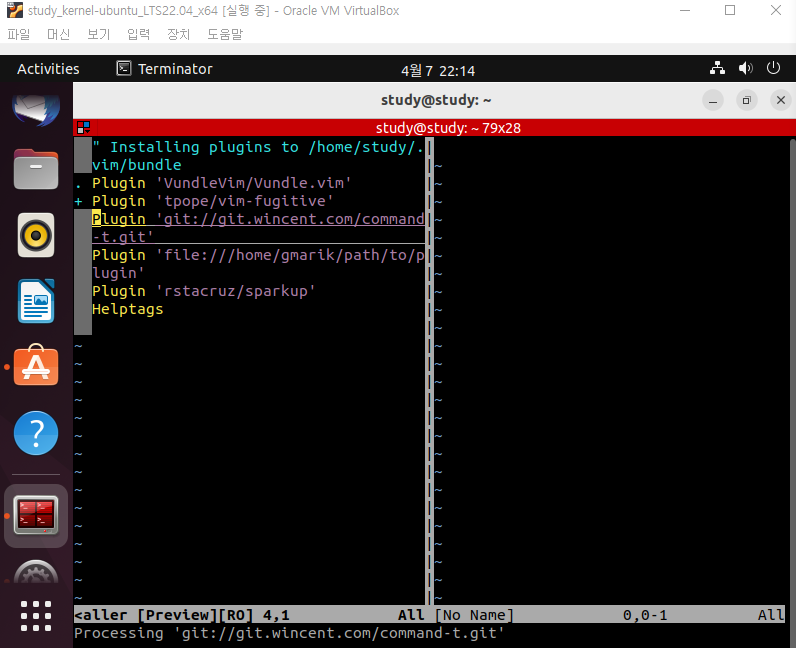The height and width of the screenshot is (648, 796).
Task: Open the 장치 menu
Action: 179,34
